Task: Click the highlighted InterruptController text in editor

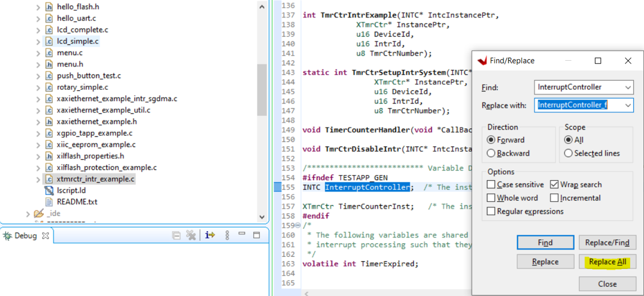Action: (368, 187)
